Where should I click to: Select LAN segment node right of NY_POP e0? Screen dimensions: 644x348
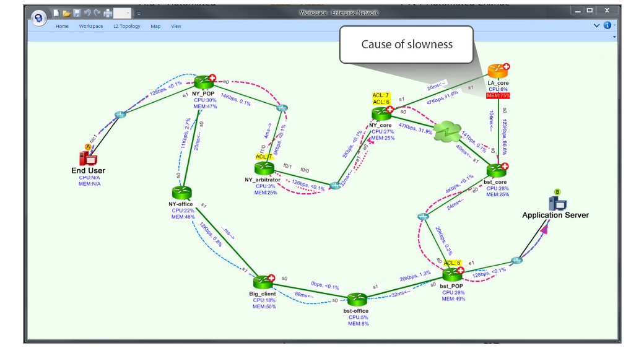pyautogui.click(x=282, y=108)
